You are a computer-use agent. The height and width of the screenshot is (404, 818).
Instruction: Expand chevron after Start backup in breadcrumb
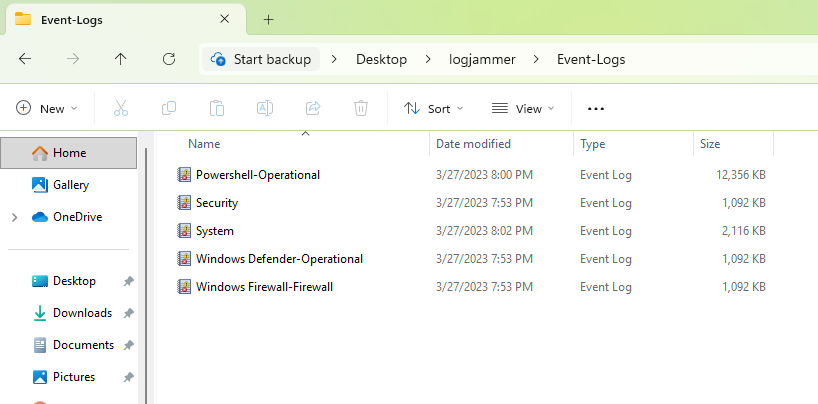point(334,60)
